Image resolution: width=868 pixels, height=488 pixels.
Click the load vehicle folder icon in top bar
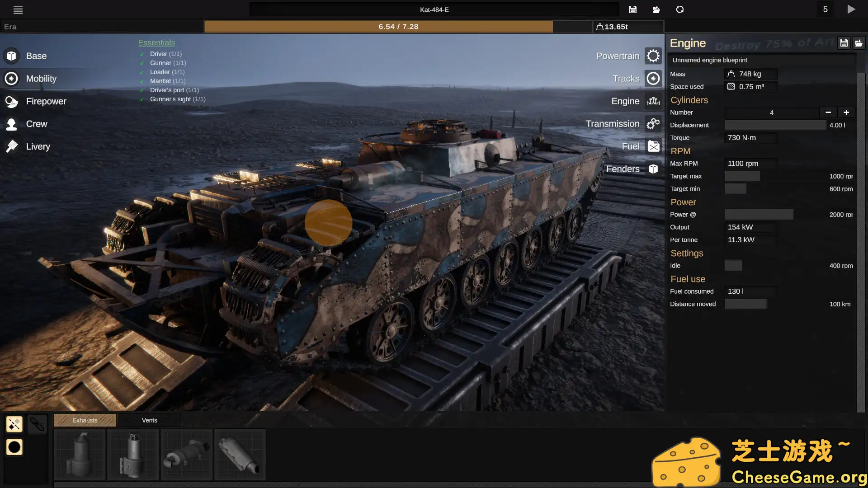656,9
